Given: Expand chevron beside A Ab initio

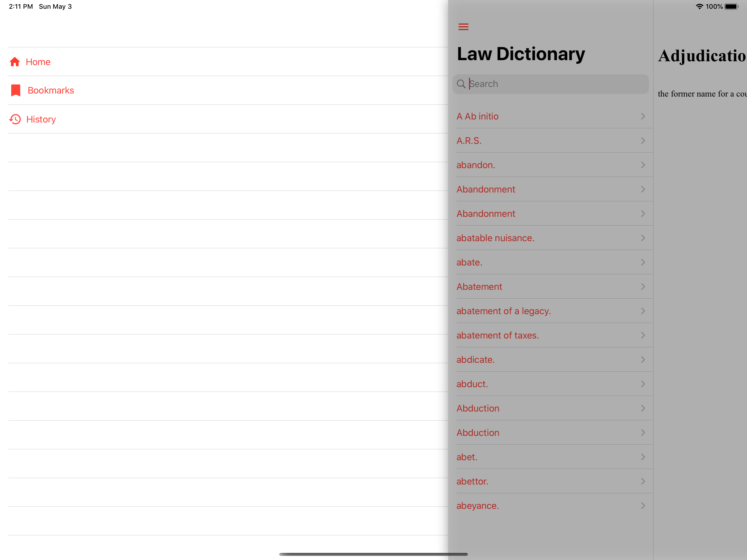Looking at the screenshot, I should click(x=643, y=116).
